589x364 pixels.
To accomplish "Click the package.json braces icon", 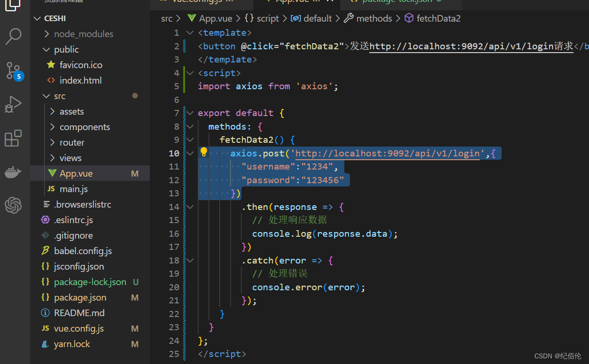I will tap(46, 297).
